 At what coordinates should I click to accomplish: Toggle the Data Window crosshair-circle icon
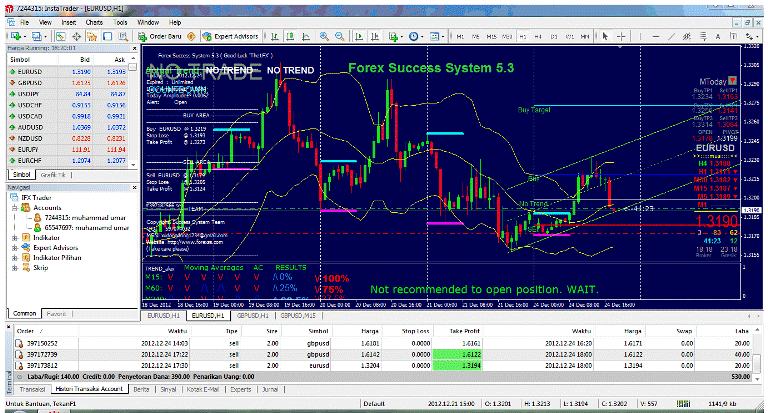[x=76, y=36]
